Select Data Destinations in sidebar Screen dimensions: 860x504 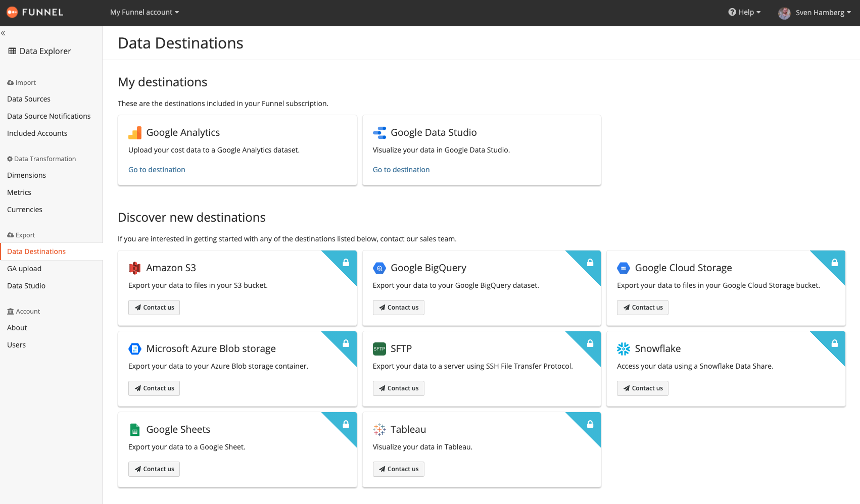(x=36, y=251)
